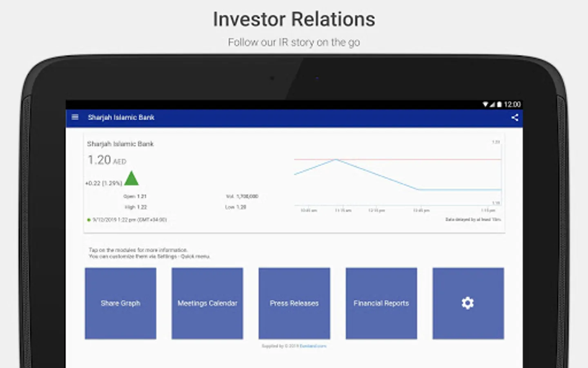This screenshot has height=368, width=588.
Task: Click the blue intraday price line chart
Action: (397, 175)
